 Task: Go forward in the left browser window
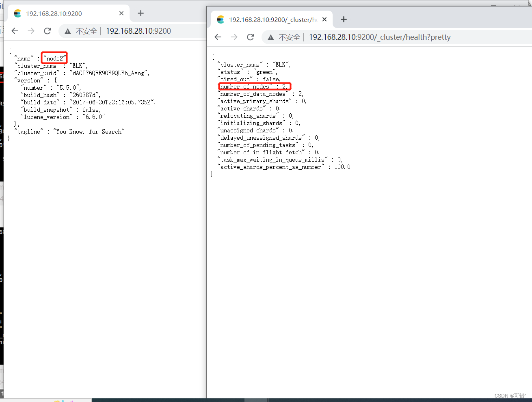tap(31, 31)
